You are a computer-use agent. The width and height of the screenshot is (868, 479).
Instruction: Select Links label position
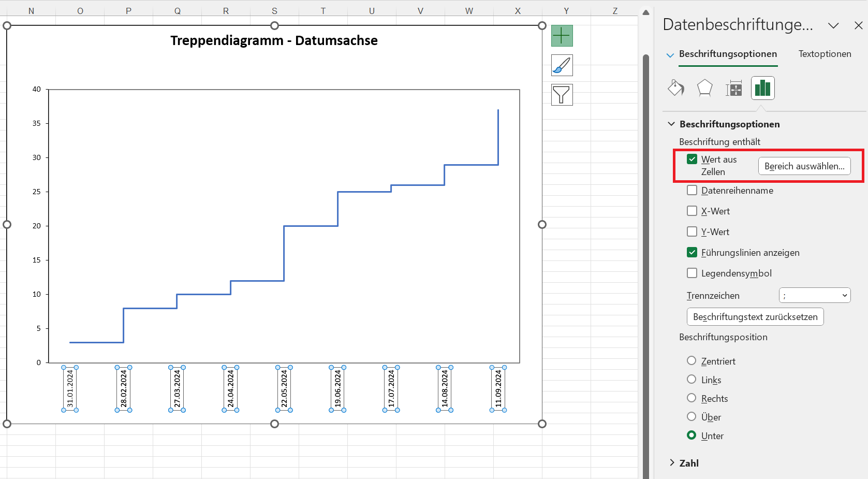[x=692, y=379]
